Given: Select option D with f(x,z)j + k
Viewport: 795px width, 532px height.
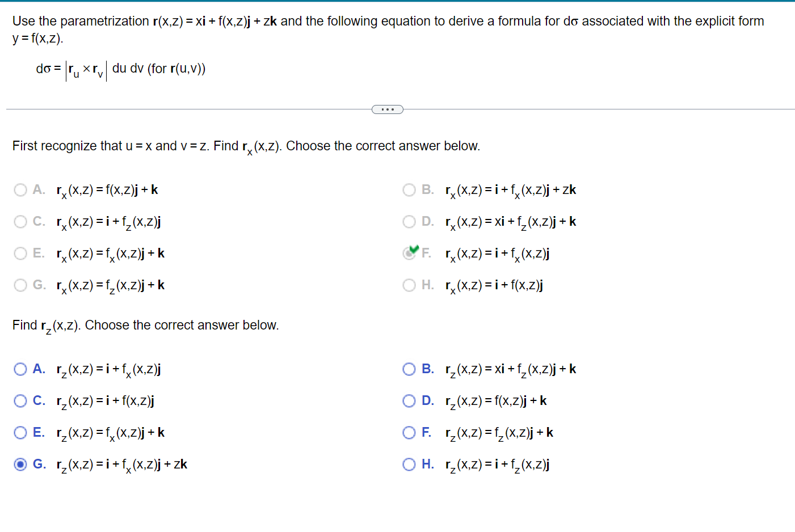Looking at the screenshot, I should (409, 400).
